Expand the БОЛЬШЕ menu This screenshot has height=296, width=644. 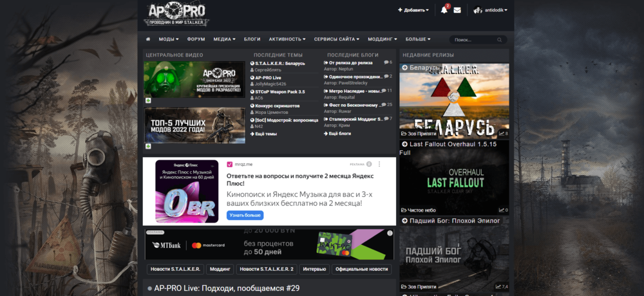(418, 39)
